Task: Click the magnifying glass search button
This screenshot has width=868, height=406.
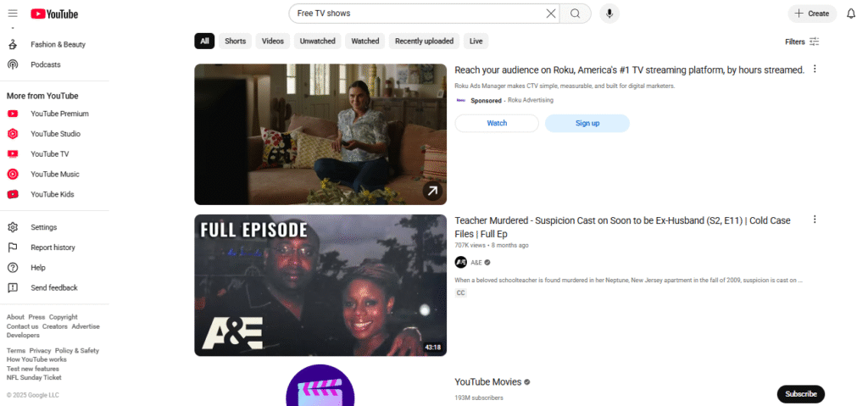Action: (x=576, y=14)
